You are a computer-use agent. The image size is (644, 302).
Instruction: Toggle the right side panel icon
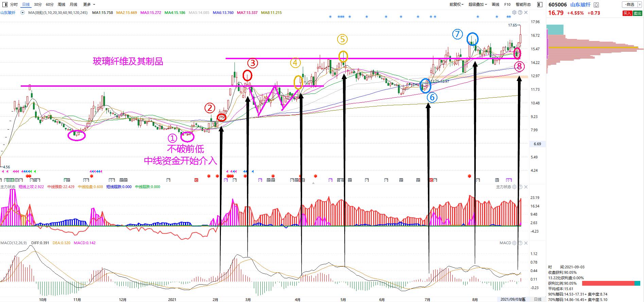tap(540, 4)
